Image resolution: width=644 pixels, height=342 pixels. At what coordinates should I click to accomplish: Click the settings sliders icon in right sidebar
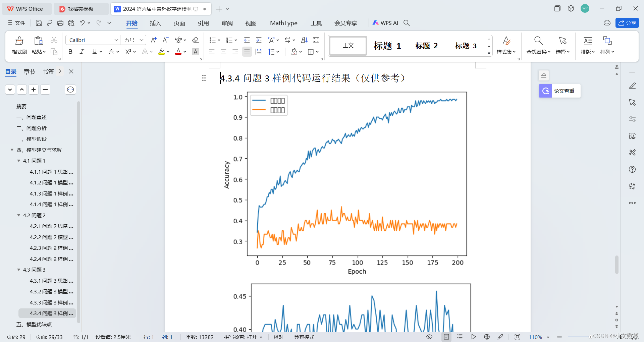coord(632,119)
